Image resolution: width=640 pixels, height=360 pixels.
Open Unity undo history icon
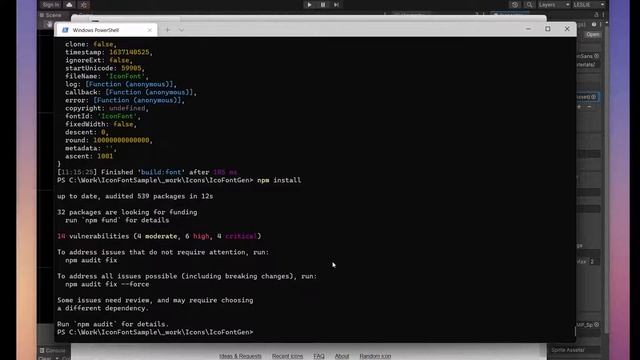point(515,4)
